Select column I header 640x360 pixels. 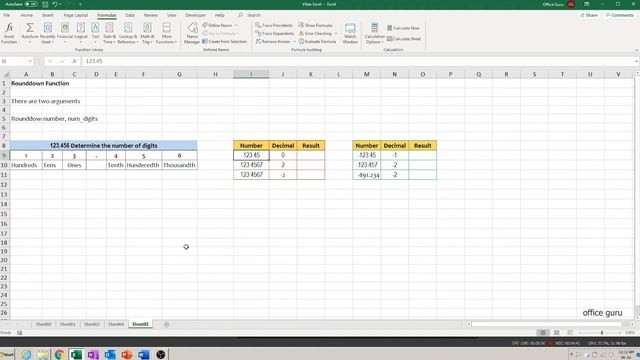pos(251,74)
